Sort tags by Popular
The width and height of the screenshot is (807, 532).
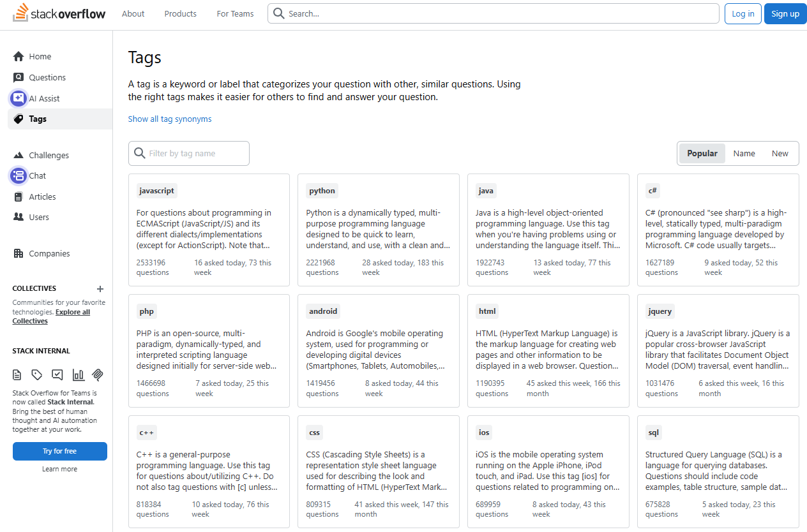pyautogui.click(x=702, y=153)
